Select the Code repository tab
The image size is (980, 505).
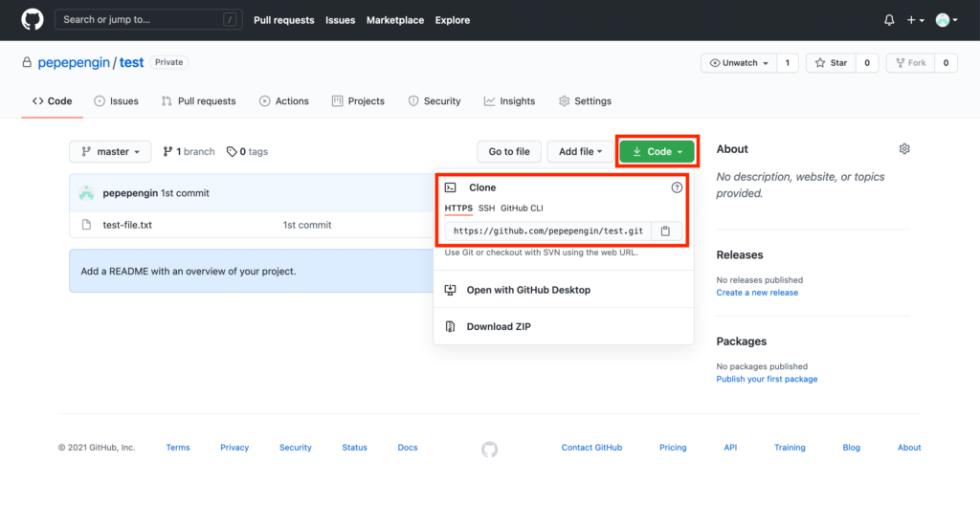[x=52, y=101]
